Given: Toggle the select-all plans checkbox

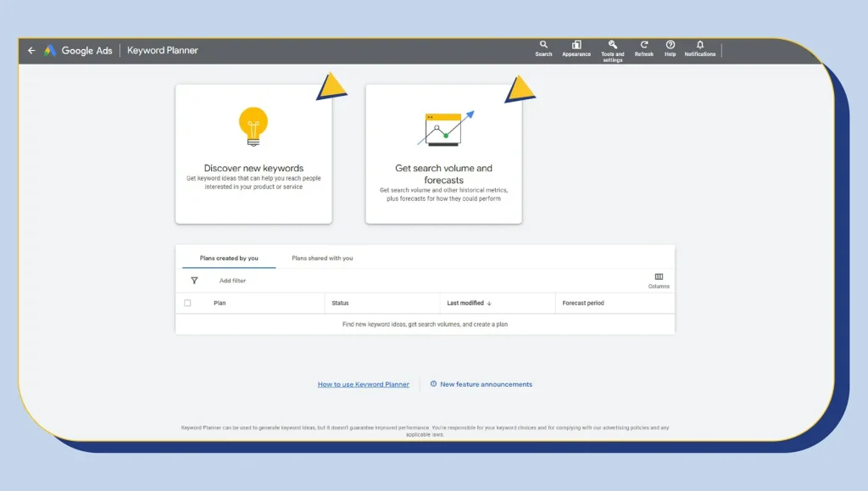Looking at the screenshot, I should pos(187,303).
